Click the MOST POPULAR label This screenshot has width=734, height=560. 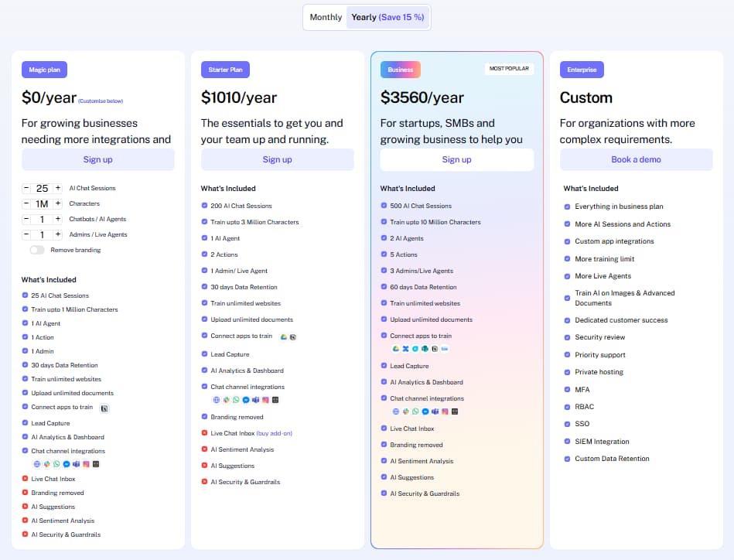click(509, 68)
